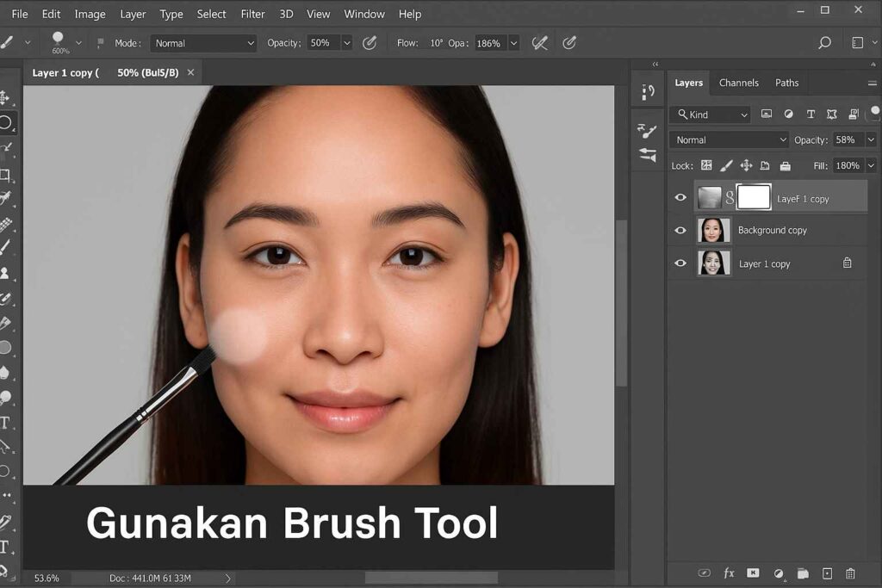This screenshot has height=588, width=882.
Task: Select the Path Selection arrow tool
Action: click(x=5, y=447)
